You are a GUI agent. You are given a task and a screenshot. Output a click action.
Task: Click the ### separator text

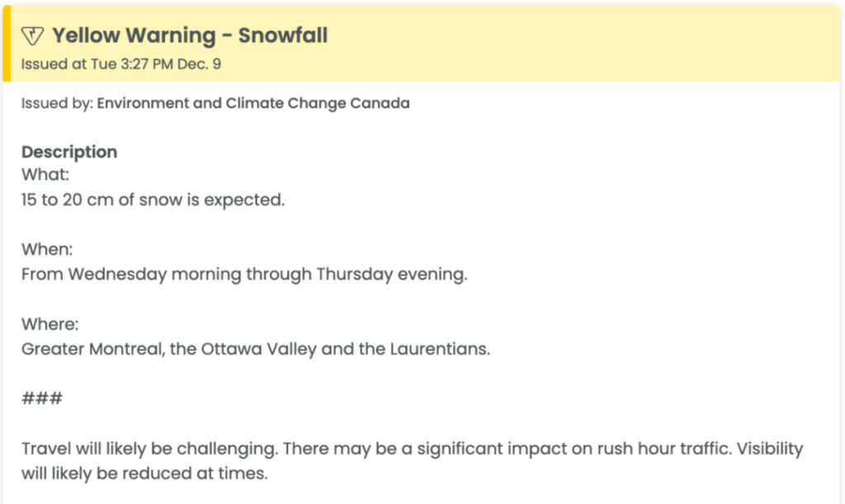42,398
